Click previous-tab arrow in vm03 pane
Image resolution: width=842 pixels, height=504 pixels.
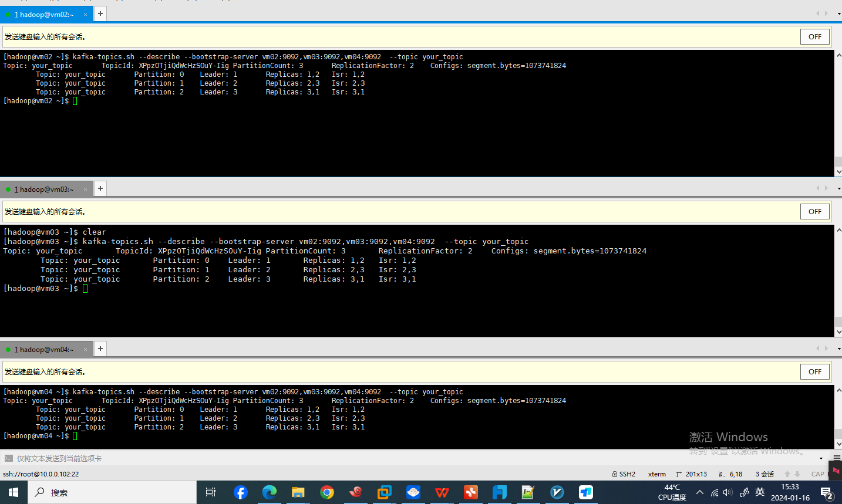pos(817,188)
